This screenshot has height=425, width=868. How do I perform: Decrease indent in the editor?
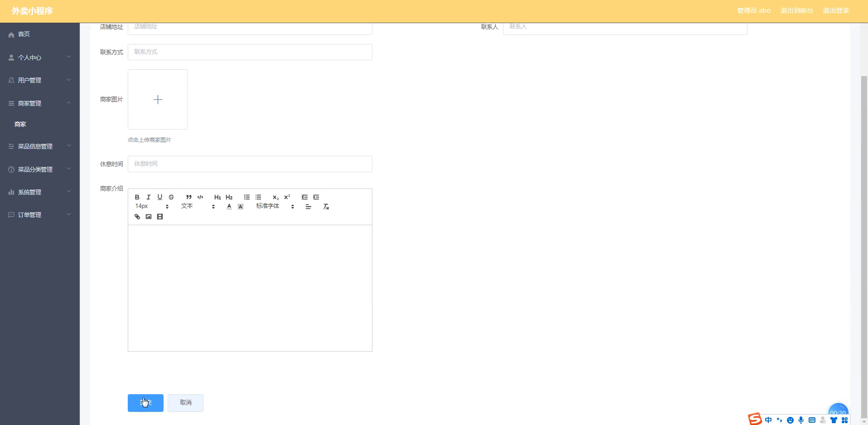[x=304, y=197]
